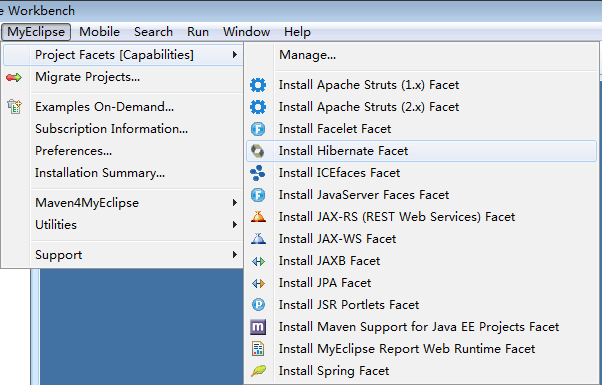Screen dimensions: 602x385
Task: Open Subscription Information...
Action: coord(112,129)
